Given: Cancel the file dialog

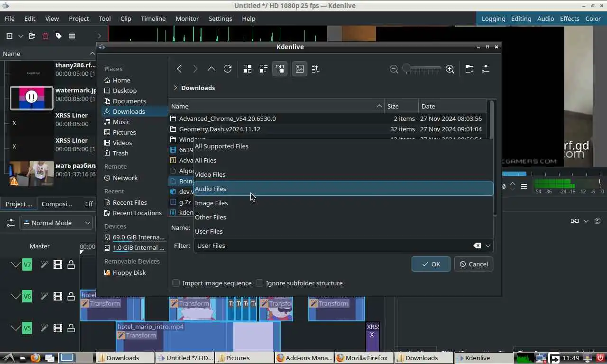Looking at the screenshot, I should point(474,264).
